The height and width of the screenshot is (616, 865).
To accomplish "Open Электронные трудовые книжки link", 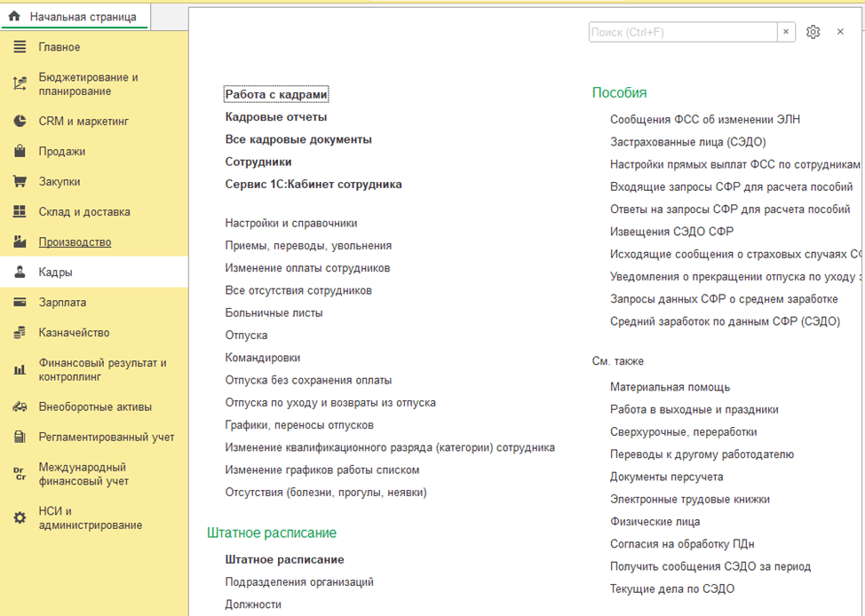I will tap(690, 499).
